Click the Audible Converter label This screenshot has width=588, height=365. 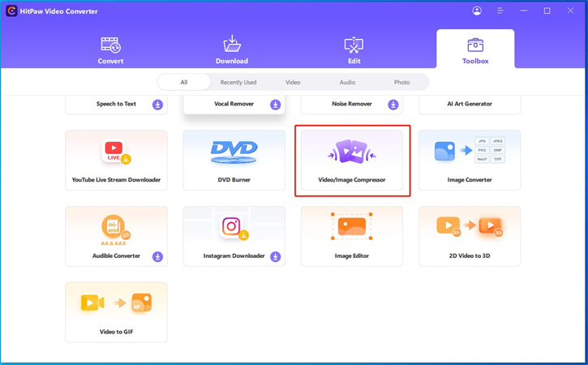(116, 255)
